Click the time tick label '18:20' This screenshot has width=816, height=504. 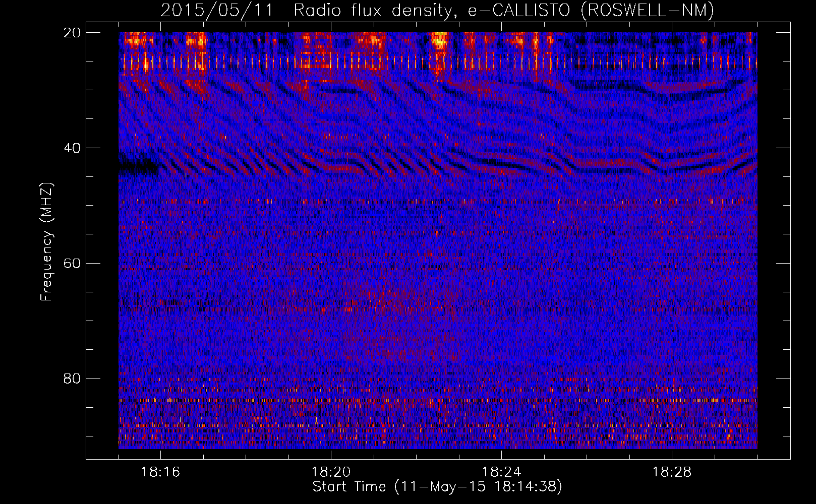pyautogui.click(x=331, y=472)
